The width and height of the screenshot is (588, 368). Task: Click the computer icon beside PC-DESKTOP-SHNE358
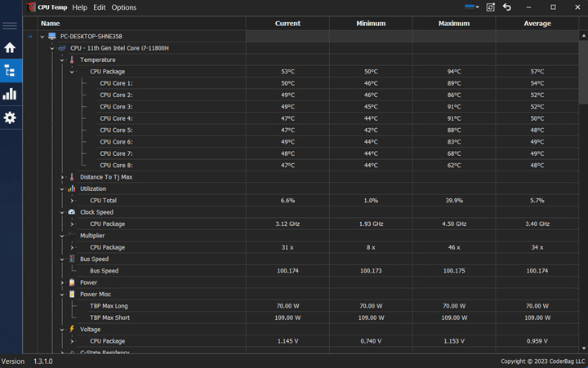52,36
